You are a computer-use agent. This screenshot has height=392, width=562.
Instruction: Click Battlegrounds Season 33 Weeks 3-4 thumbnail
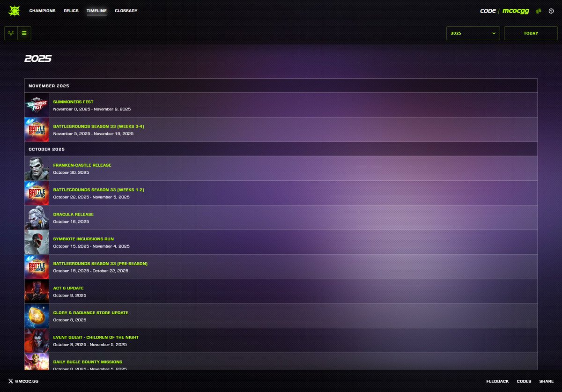37,130
